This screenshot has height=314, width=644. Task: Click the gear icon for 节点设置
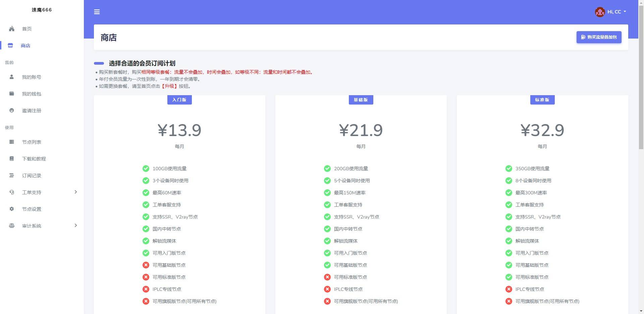click(12, 209)
